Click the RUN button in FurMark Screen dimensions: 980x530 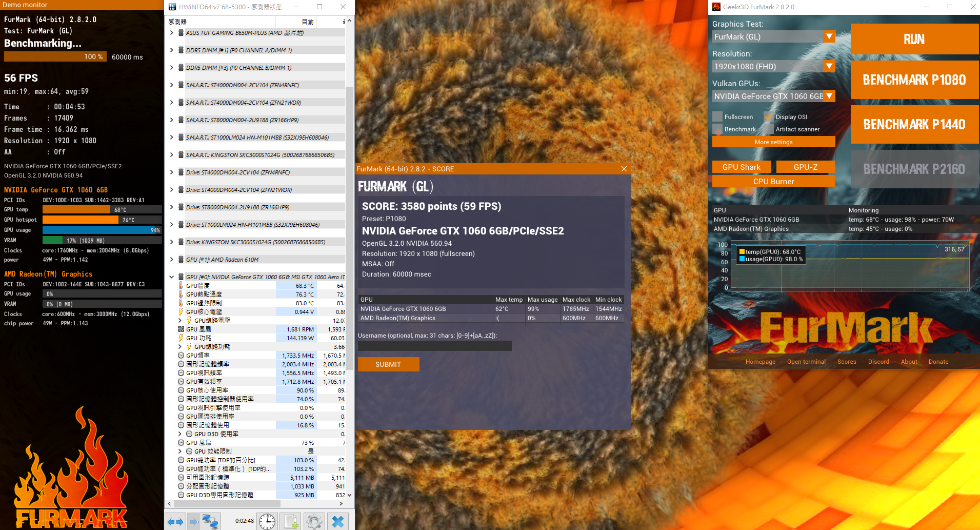[915, 39]
